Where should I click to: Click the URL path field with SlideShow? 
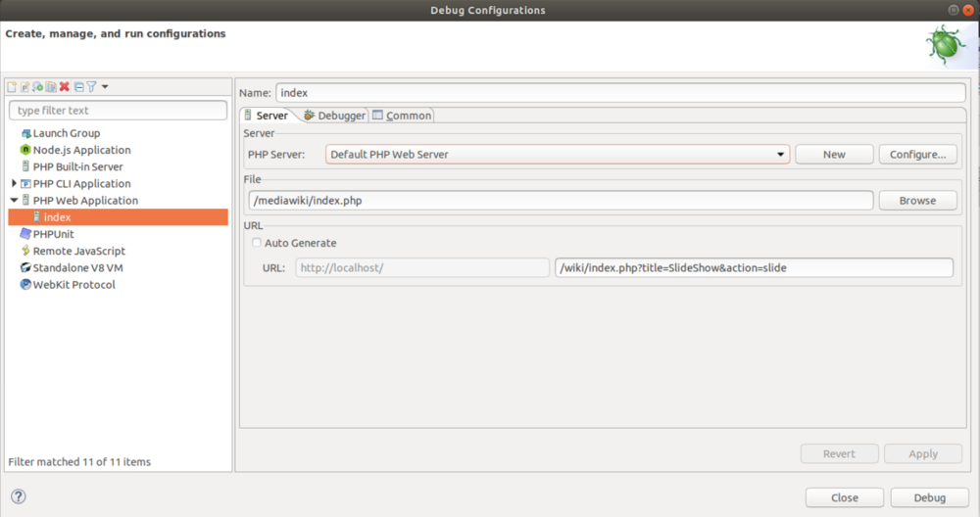click(x=754, y=268)
